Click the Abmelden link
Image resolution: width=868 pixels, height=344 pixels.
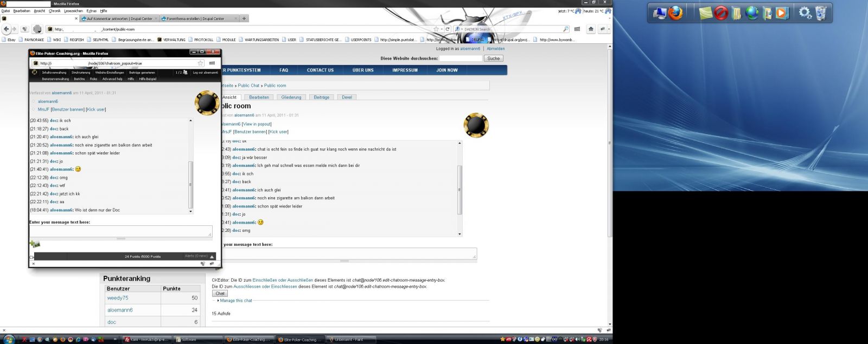pos(495,49)
